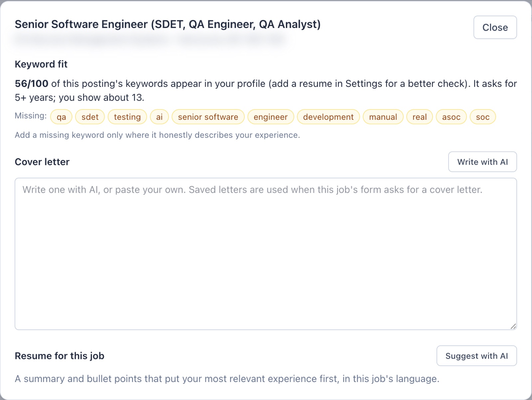Click the 'Resume for this job' heading
The image size is (532, 400).
pyautogui.click(x=60, y=356)
